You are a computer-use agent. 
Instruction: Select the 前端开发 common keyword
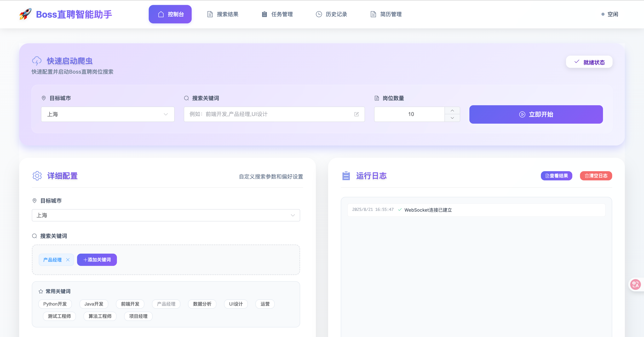(x=130, y=304)
